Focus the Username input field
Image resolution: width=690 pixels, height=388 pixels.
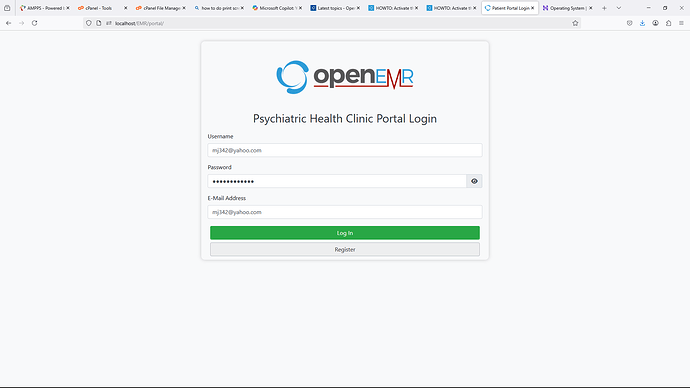click(345, 150)
